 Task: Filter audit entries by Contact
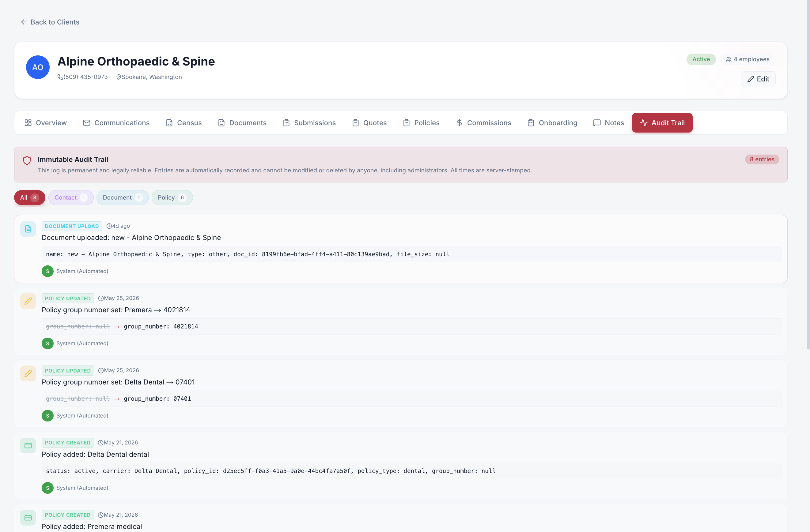point(71,198)
